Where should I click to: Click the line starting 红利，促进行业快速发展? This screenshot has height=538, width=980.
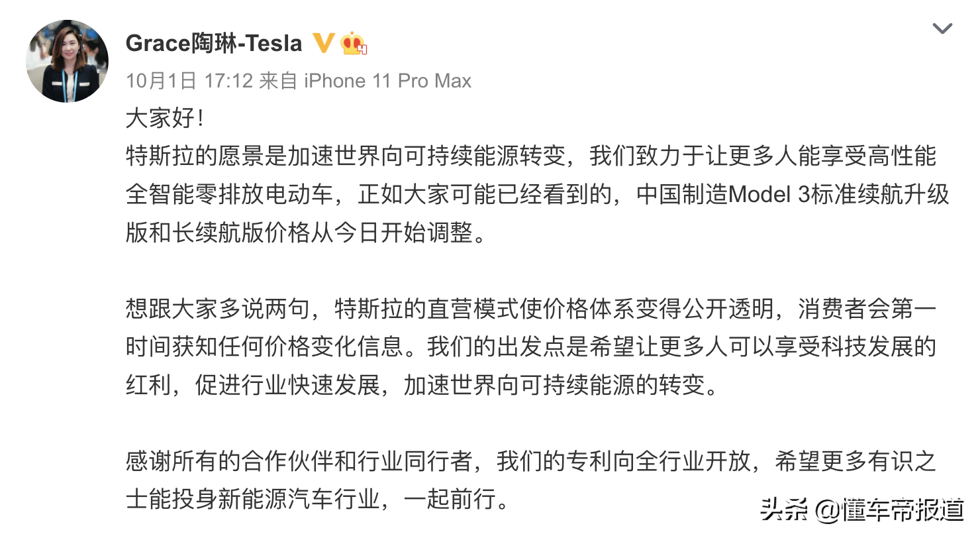coord(422,385)
